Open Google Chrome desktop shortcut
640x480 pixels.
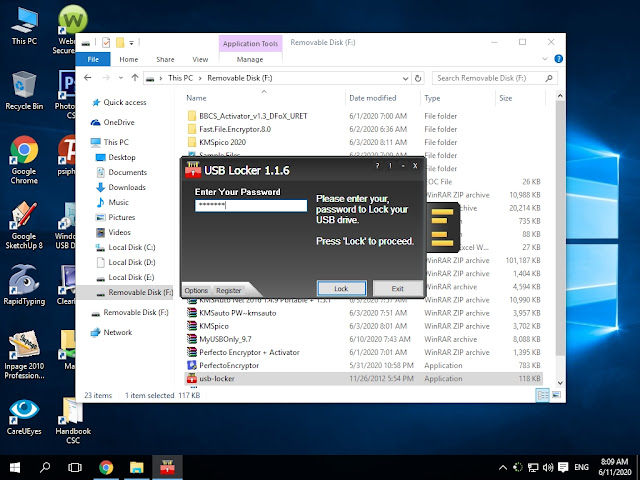click(24, 160)
